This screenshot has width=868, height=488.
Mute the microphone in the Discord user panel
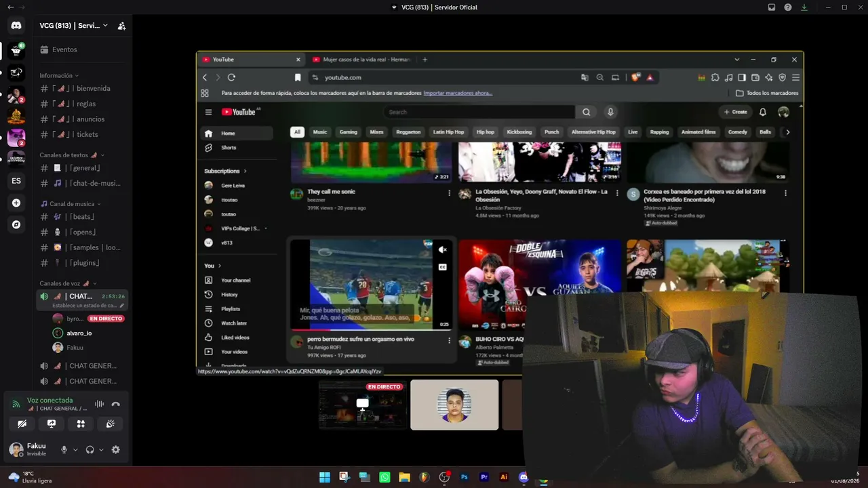(64, 449)
